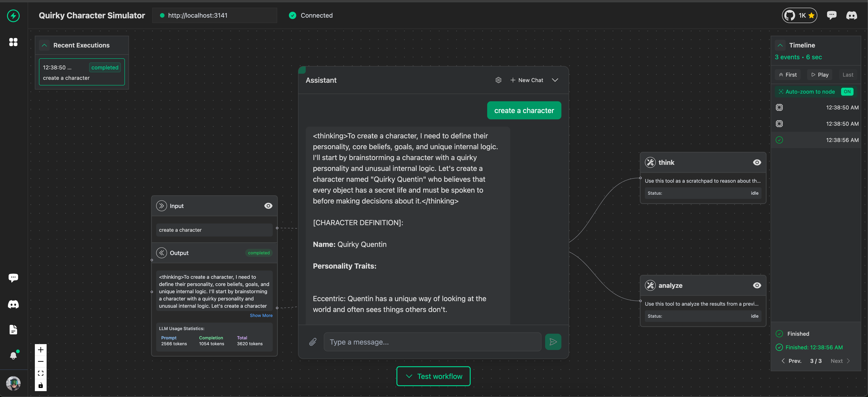Open the Discord icon in top bar

[851, 16]
